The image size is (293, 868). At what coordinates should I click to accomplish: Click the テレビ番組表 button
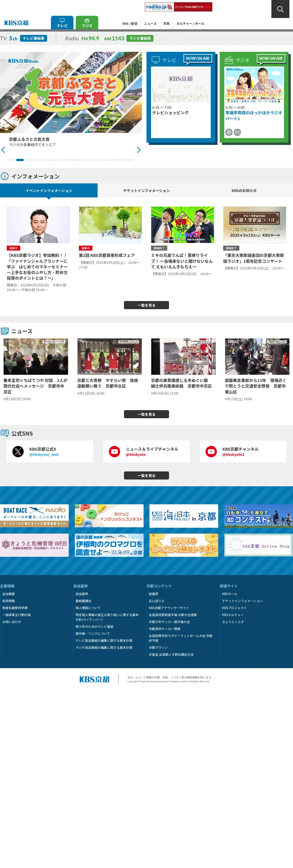click(x=33, y=38)
